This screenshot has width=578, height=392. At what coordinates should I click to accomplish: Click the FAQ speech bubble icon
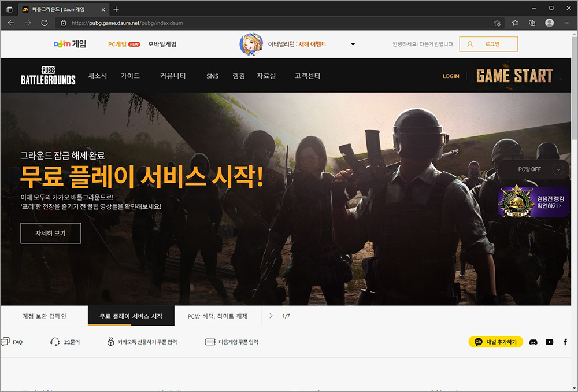point(5,342)
